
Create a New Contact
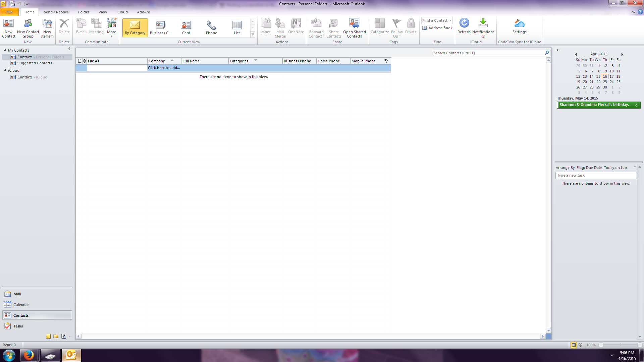click(9, 28)
